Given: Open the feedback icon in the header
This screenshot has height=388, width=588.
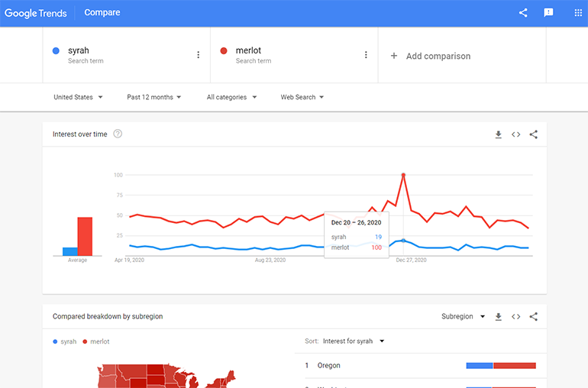Looking at the screenshot, I should 548,13.
